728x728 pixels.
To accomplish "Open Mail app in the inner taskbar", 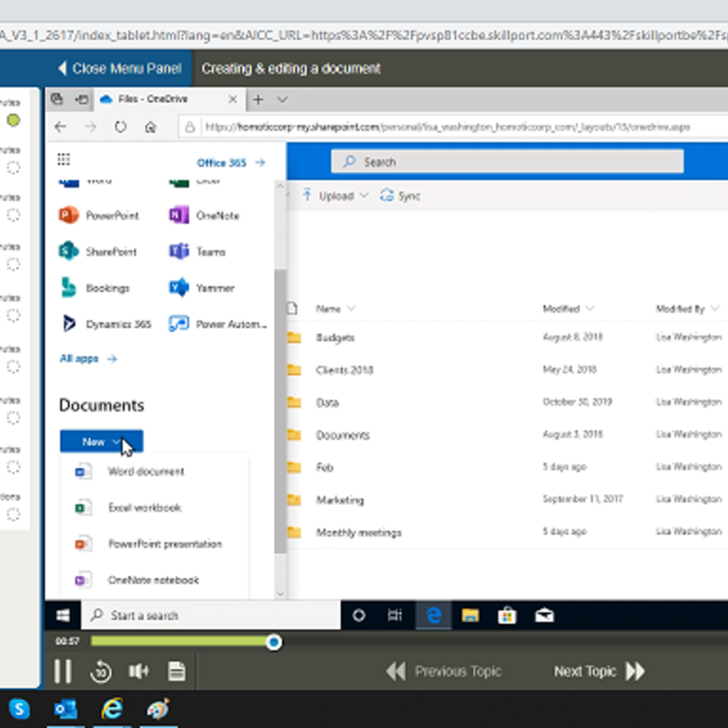I will [x=544, y=616].
